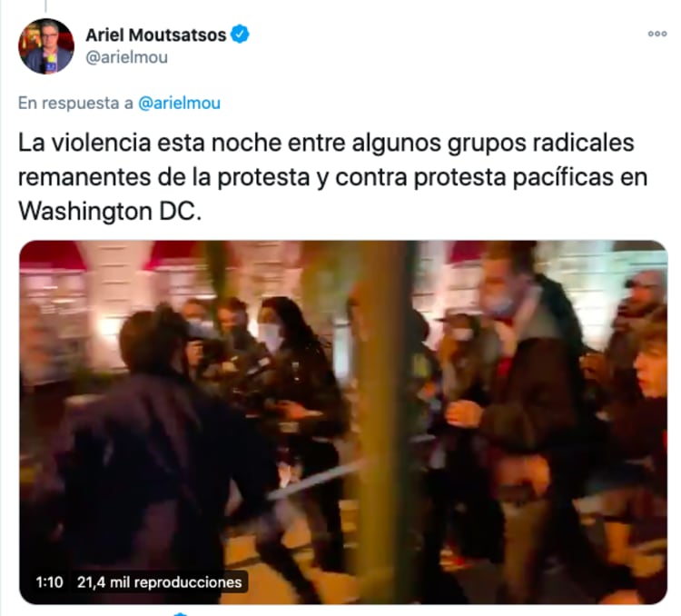
Task: Click the words 'Washington DC.' in the tweet
Action: (x=110, y=212)
